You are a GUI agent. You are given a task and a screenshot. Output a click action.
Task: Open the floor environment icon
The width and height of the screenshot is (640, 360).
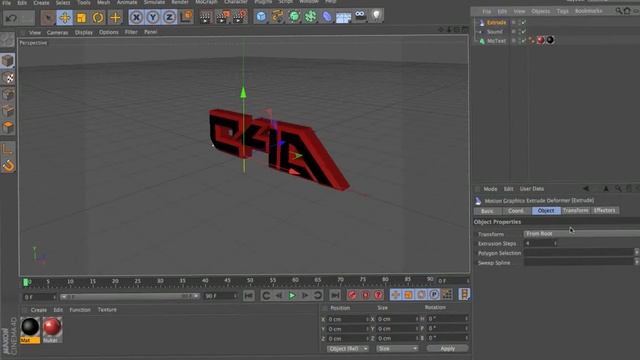(x=343, y=17)
